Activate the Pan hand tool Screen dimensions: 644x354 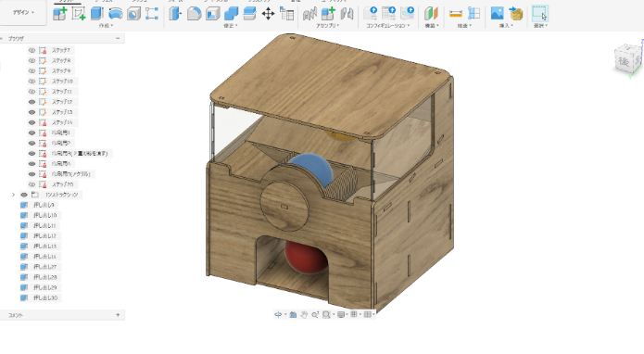(x=304, y=314)
